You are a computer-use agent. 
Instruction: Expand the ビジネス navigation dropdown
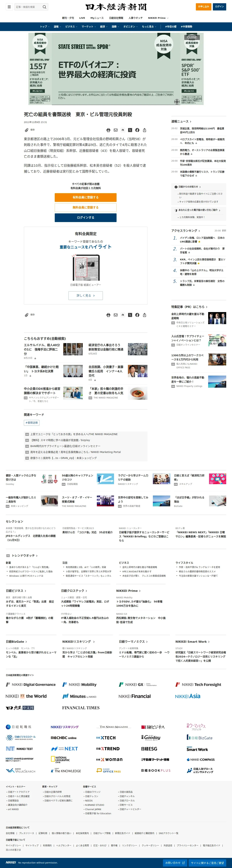click(71, 27)
